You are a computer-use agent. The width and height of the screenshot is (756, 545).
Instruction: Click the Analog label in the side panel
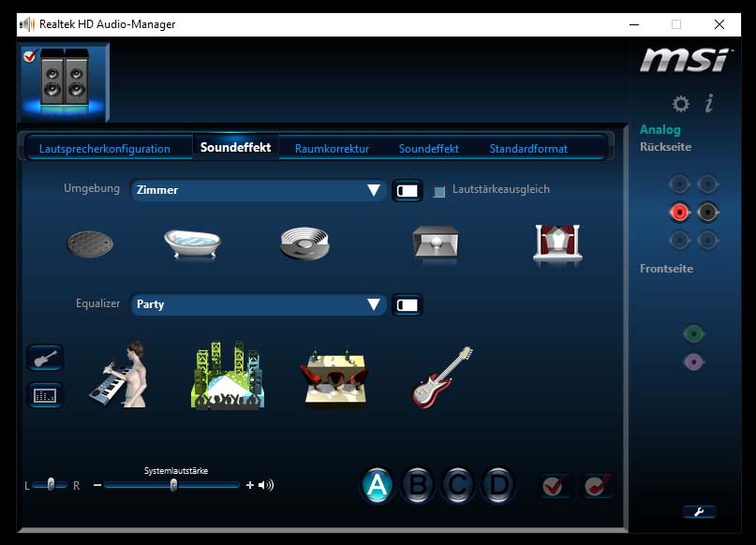660,129
